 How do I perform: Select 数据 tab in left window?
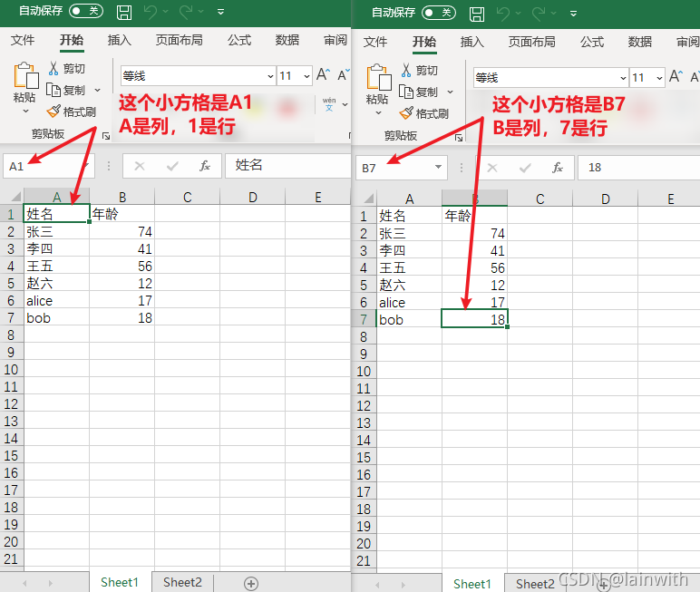[287, 40]
